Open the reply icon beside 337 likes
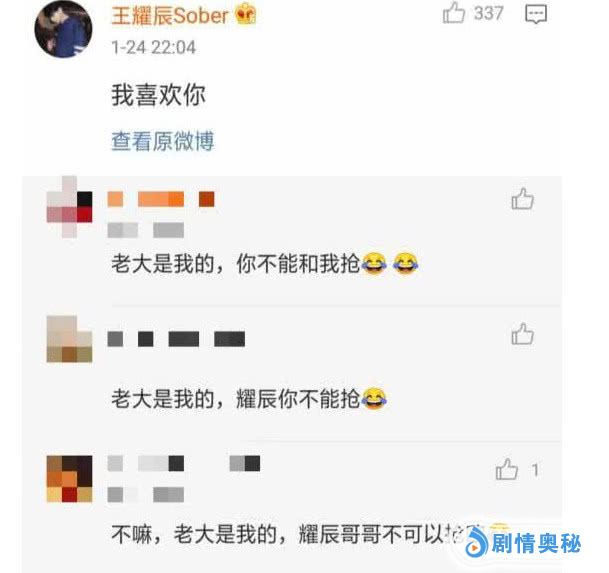The image size is (609, 573). pyautogui.click(x=536, y=14)
